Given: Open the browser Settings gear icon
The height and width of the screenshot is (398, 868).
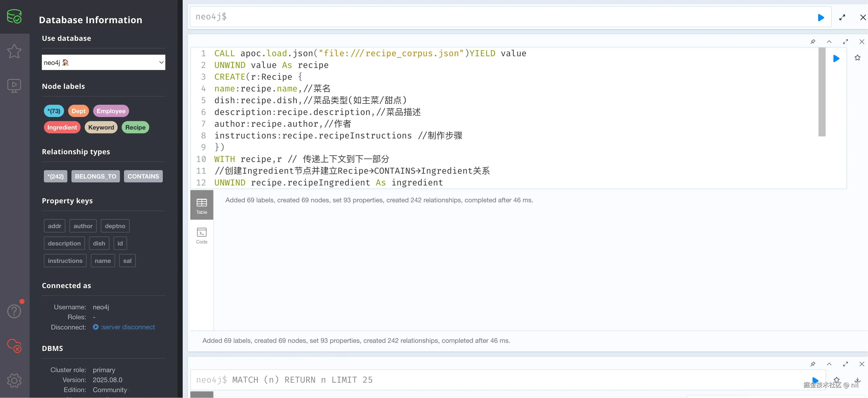Looking at the screenshot, I should 14,380.
